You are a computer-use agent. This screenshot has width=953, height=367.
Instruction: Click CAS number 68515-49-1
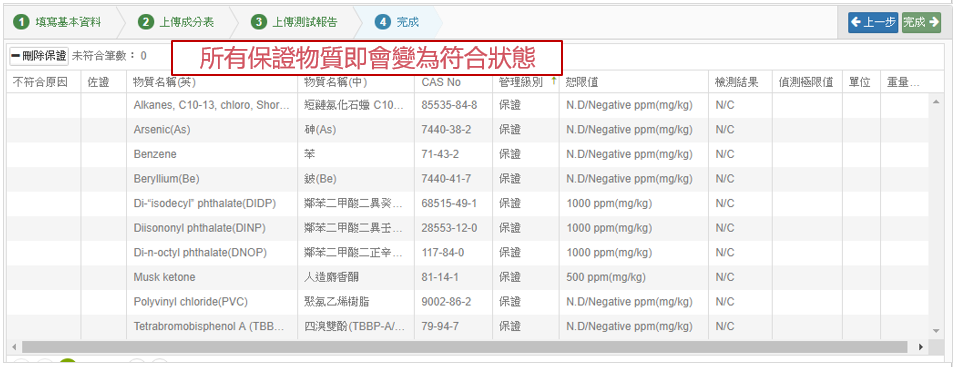pos(449,204)
